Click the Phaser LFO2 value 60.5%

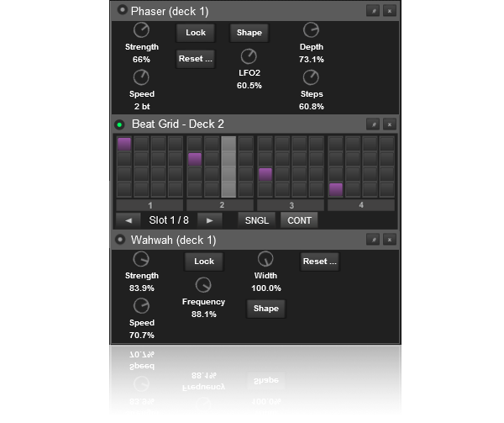point(249,86)
